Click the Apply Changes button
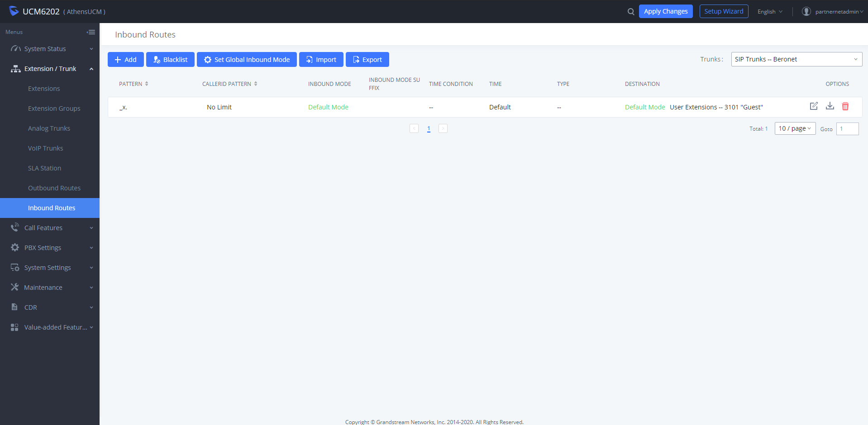 pos(665,11)
